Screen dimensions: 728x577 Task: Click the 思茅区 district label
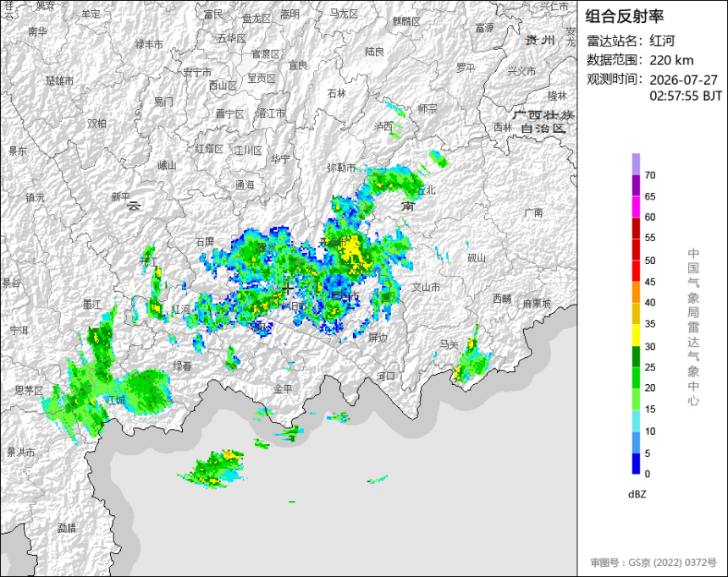[x=29, y=390]
